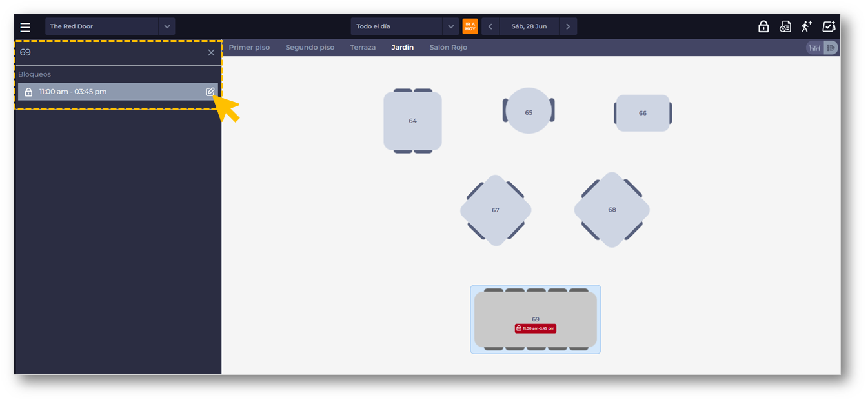The height and width of the screenshot is (402, 868).
Task: Switch to floor plan table view toggle
Action: click(x=815, y=48)
